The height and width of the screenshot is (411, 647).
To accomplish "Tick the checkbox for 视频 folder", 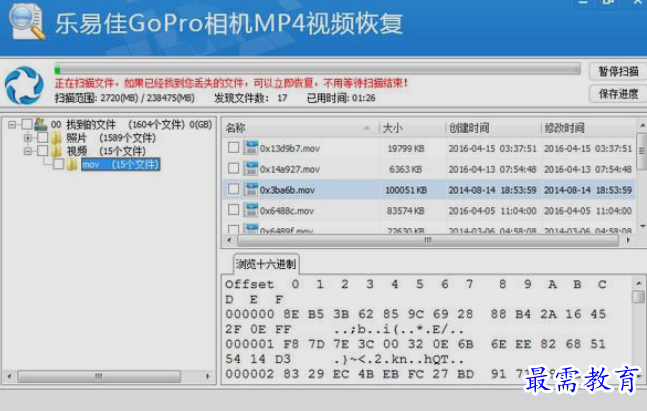I will point(43,151).
